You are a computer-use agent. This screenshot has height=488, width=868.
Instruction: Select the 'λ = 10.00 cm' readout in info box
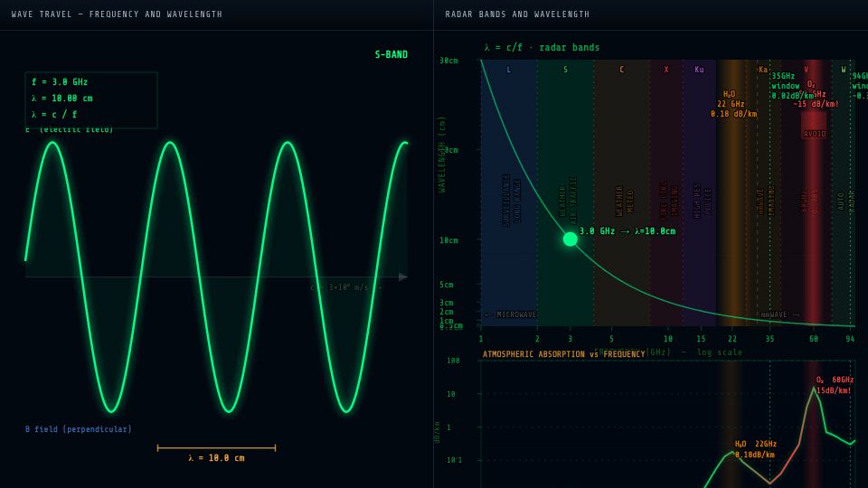(x=62, y=98)
